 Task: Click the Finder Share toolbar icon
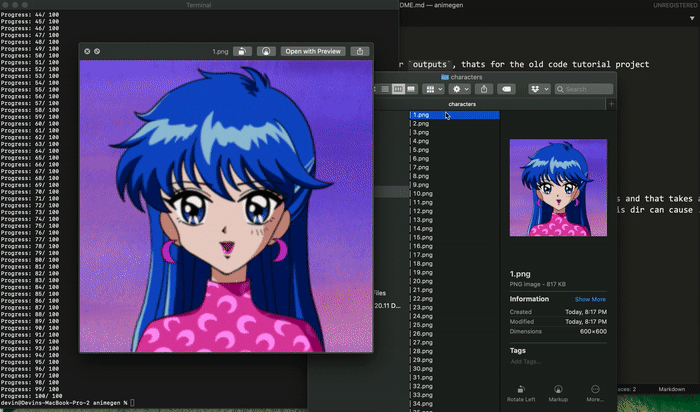point(484,89)
